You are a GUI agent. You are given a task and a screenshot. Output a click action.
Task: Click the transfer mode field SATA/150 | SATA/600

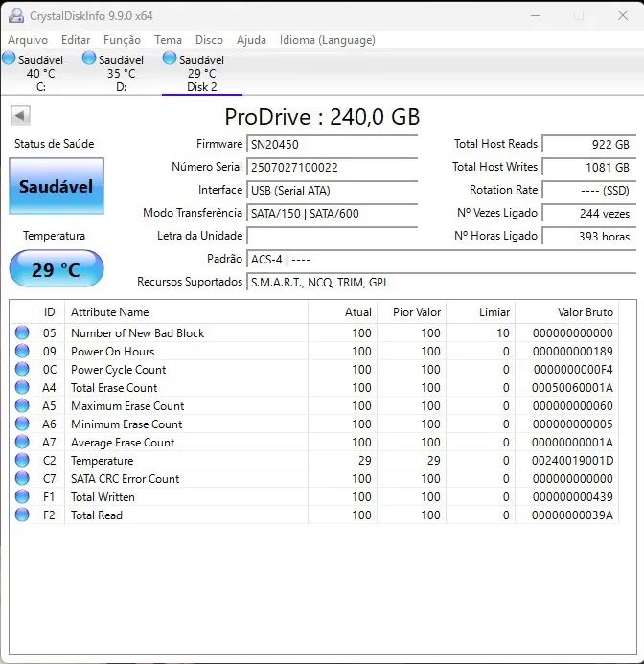click(333, 213)
